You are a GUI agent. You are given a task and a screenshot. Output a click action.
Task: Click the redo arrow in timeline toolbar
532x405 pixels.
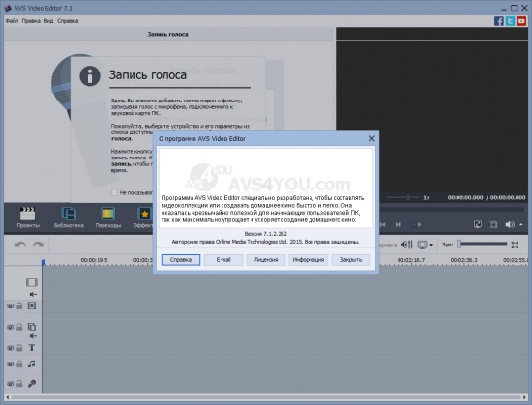pos(38,245)
